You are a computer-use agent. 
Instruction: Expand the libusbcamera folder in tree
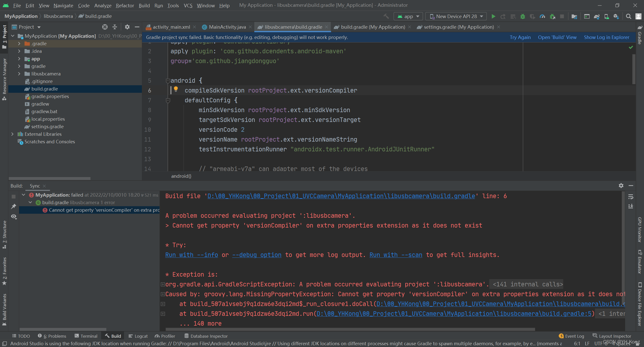[x=19, y=74]
